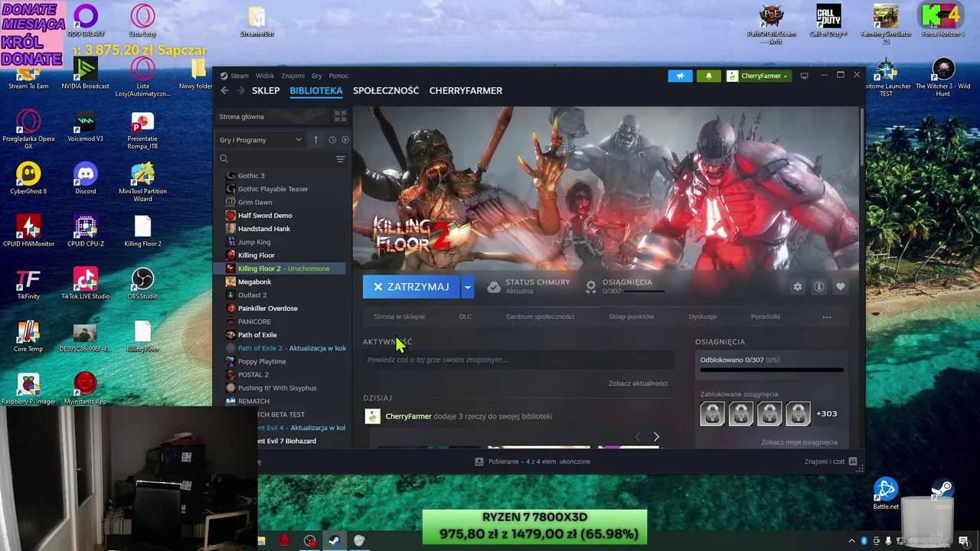Image resolution: width=980 pixels, height=551 pixels.
Task: Open CherryFarmer account dropdown
Action: pos(758,76)
